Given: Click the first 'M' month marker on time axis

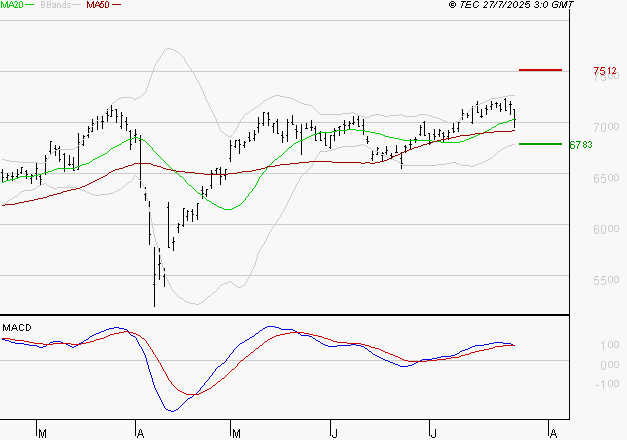Looking at the screenshot, I should (41, 433).
